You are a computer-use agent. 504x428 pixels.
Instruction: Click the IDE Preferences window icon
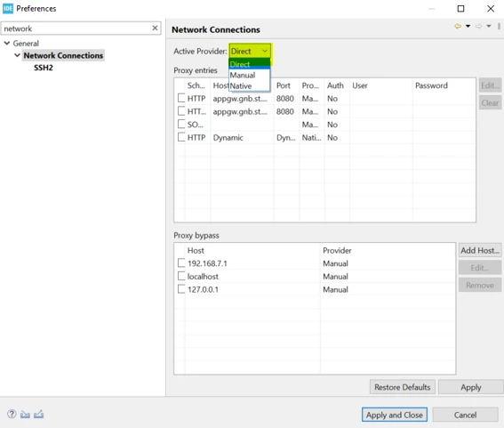point(8,8)
